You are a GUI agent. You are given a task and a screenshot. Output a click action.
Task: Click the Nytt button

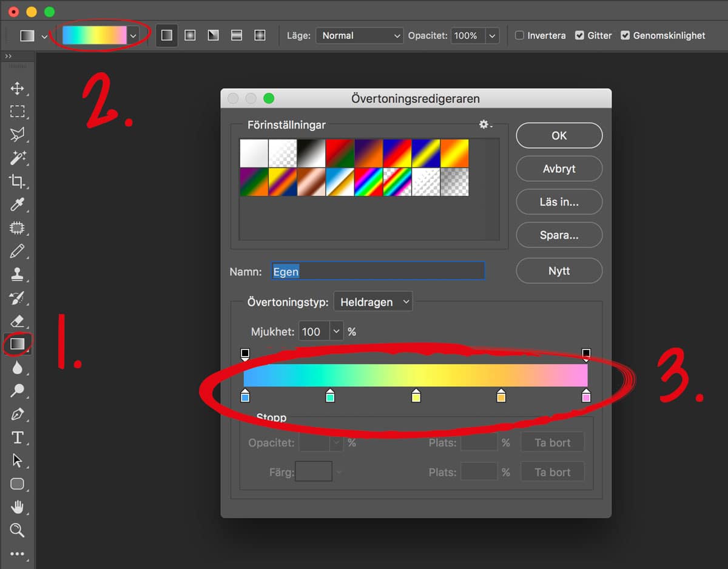click(x=559, y=271)
